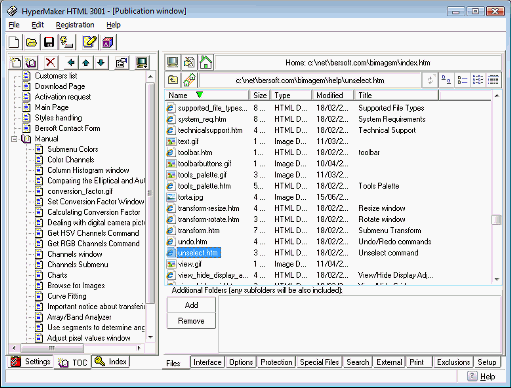This screenshot has height=388, width=511.
Task: Select file system_req.htm in list
Action: (202, 119)
